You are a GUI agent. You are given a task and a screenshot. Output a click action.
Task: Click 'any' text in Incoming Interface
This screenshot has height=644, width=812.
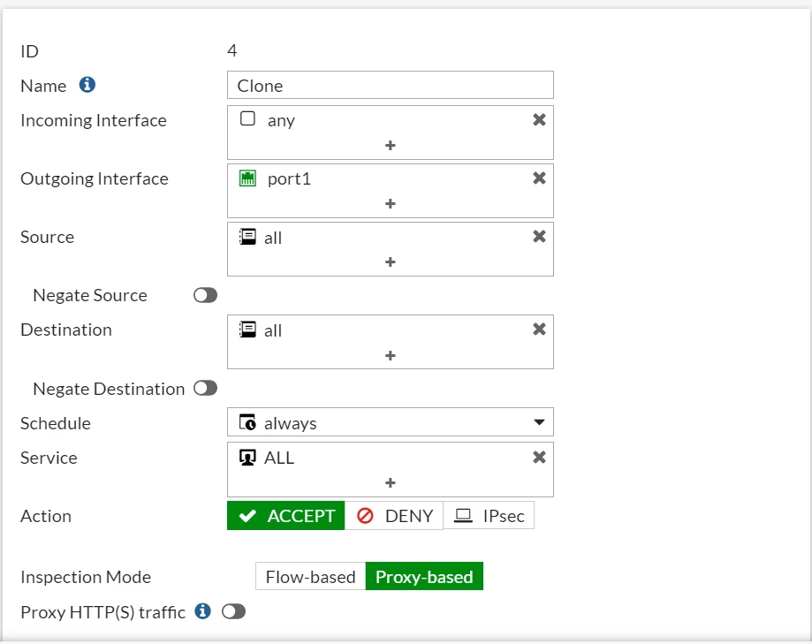[281, 121]
